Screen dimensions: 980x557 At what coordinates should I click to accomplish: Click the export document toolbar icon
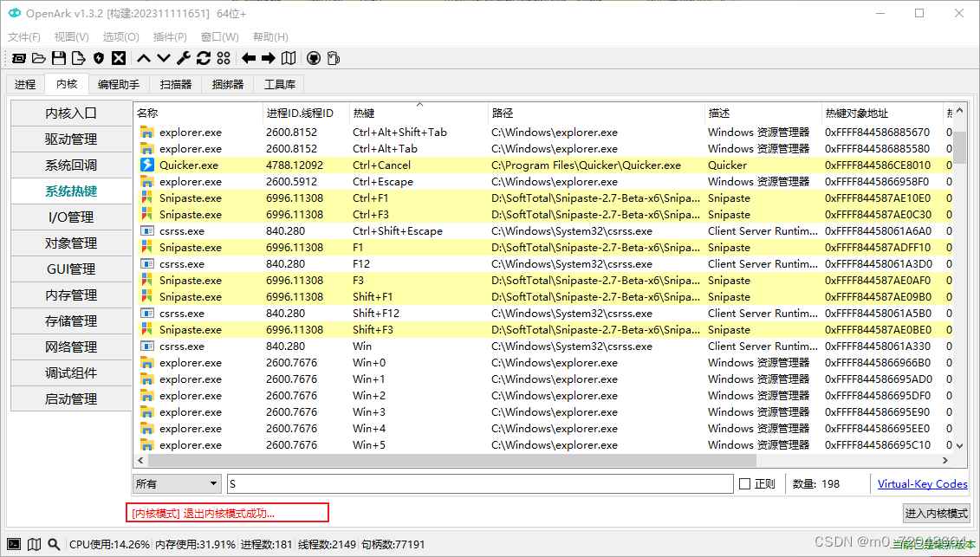[x=78, y=58]
